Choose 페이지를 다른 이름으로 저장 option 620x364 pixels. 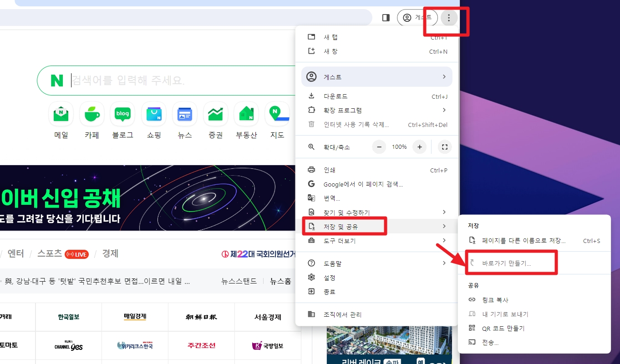[534, 241]
